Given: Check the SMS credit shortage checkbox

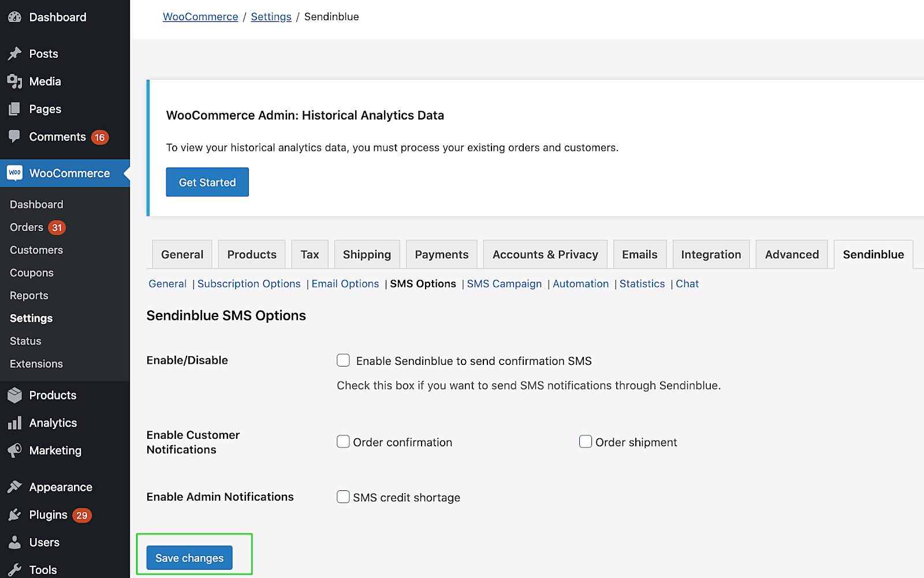Looking at the screenshot, I should tap(343, 497).
